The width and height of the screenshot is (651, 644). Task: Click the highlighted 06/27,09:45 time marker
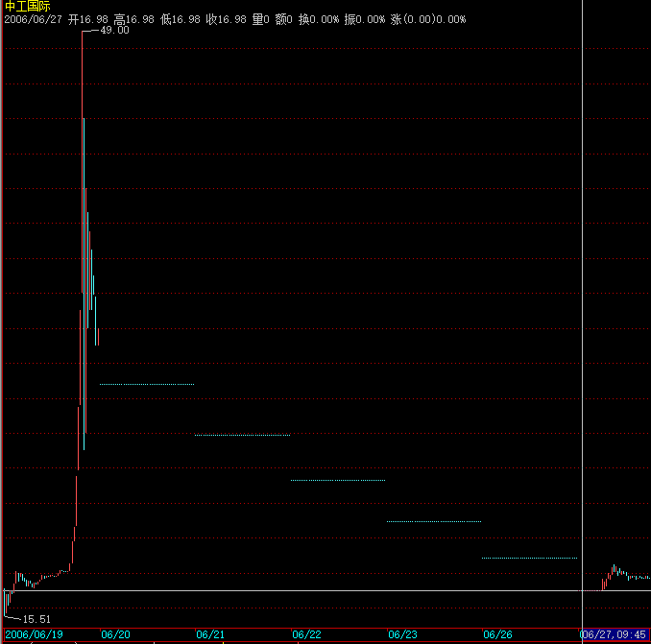[x=615, y=634]
